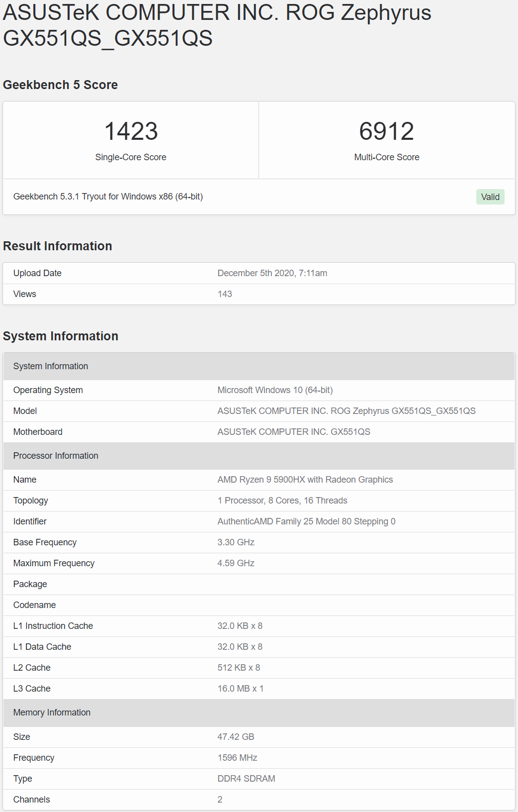Click the 6912 multi-core score
Screen dimensions: 518x812
pos(386,131)
